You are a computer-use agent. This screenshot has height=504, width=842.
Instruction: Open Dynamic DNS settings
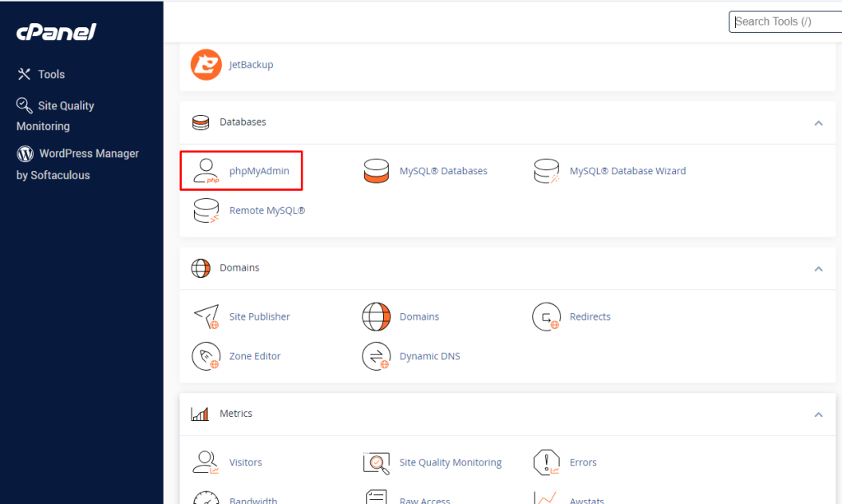(x=431, y=356)
